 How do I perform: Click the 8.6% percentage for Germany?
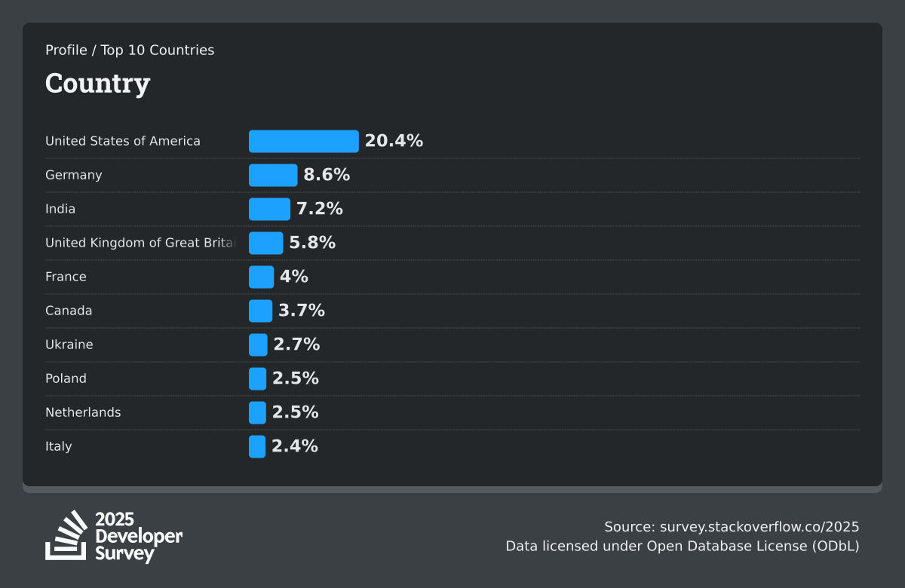pos(327,175)
